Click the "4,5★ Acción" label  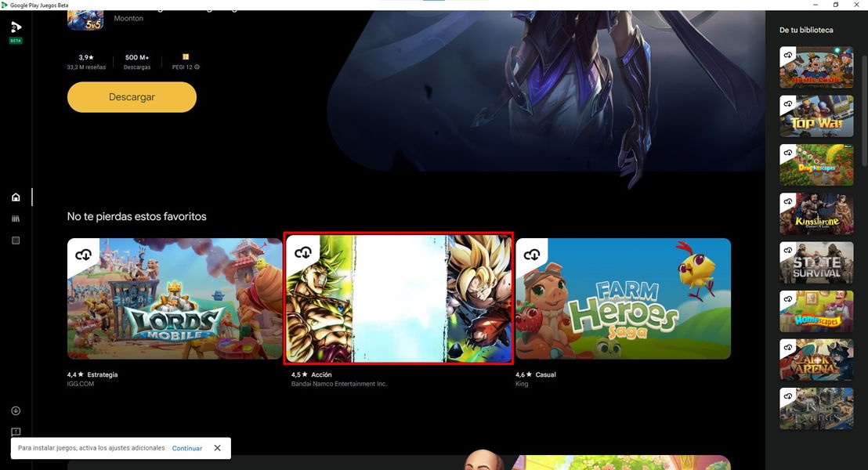click(312, 374)
